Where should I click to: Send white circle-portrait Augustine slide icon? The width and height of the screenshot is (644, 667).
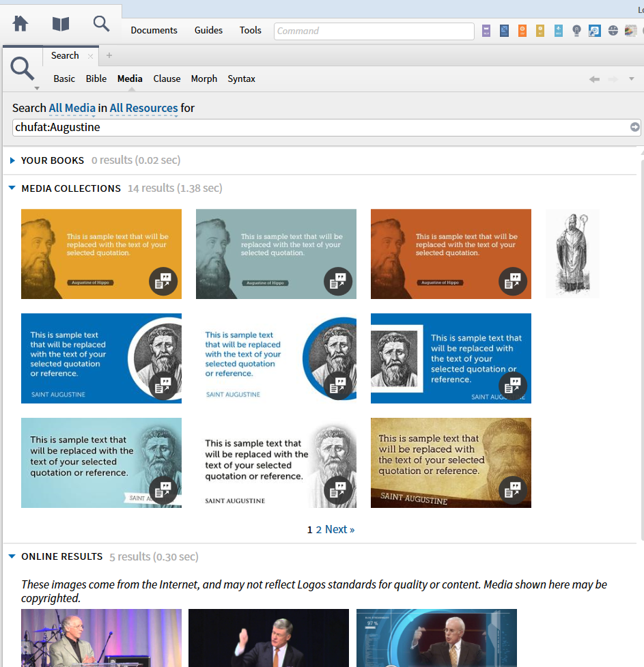(x=338, y=386)
